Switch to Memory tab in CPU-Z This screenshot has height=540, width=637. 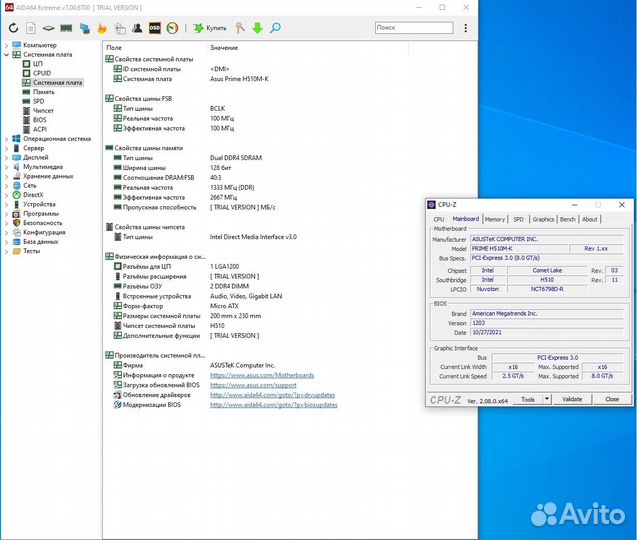pos(495,219)
